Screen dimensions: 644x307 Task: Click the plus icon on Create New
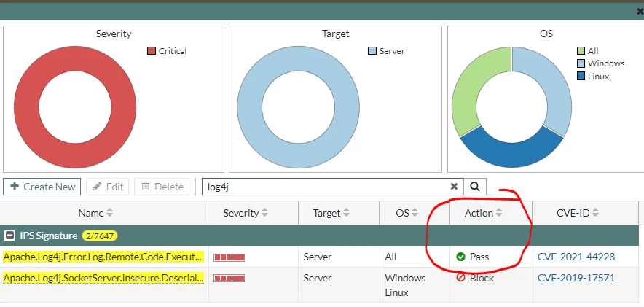(x=15, y=186)
